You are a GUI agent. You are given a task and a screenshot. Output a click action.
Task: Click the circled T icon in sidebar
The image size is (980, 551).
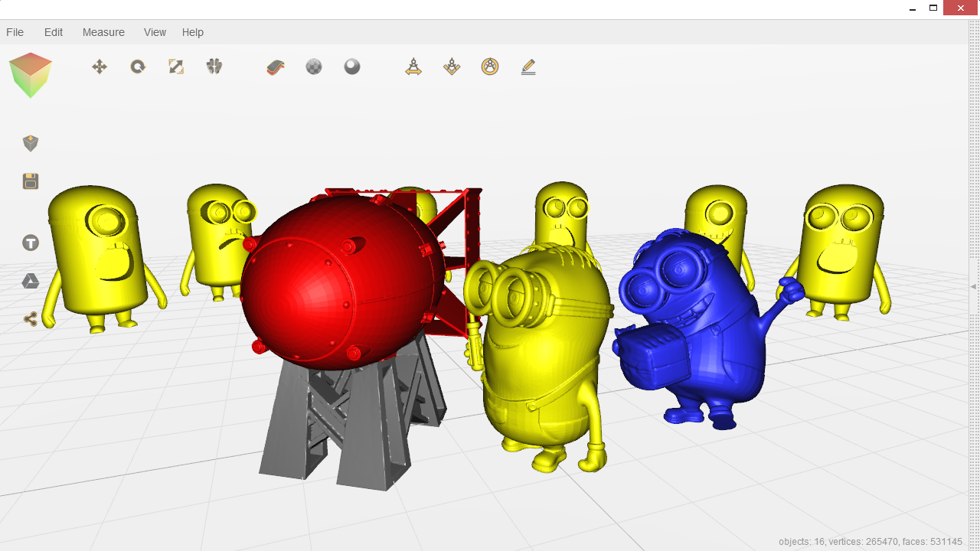[31, 243]
